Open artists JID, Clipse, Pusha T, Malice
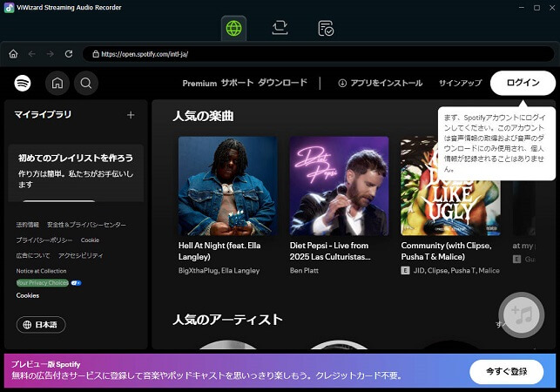560x392 pixels. pyautogui.click(x=456, y=271)
